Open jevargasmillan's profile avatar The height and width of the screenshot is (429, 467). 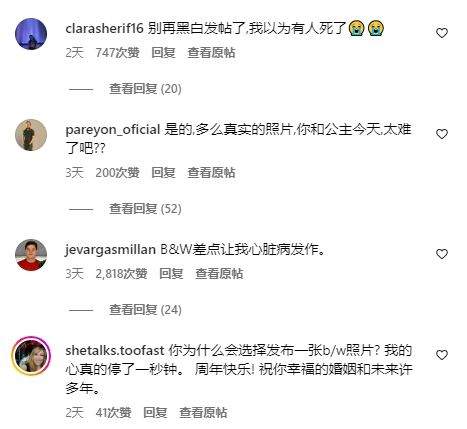31,255
